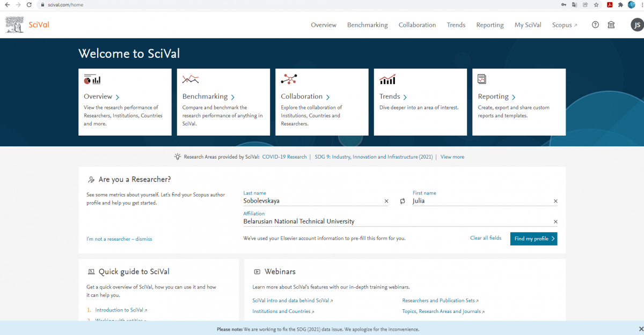
Task: Click the View more research areas link
Action: (452, 157)
